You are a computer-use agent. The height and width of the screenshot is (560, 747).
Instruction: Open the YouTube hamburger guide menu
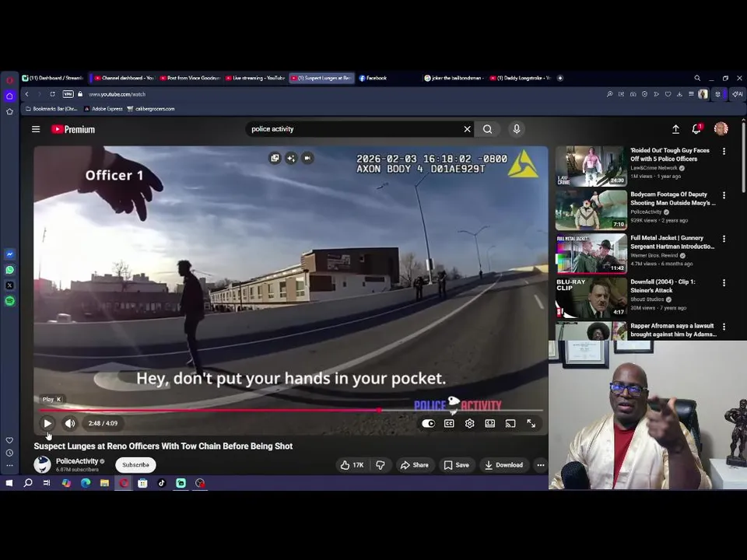click(x=36, y=129)
